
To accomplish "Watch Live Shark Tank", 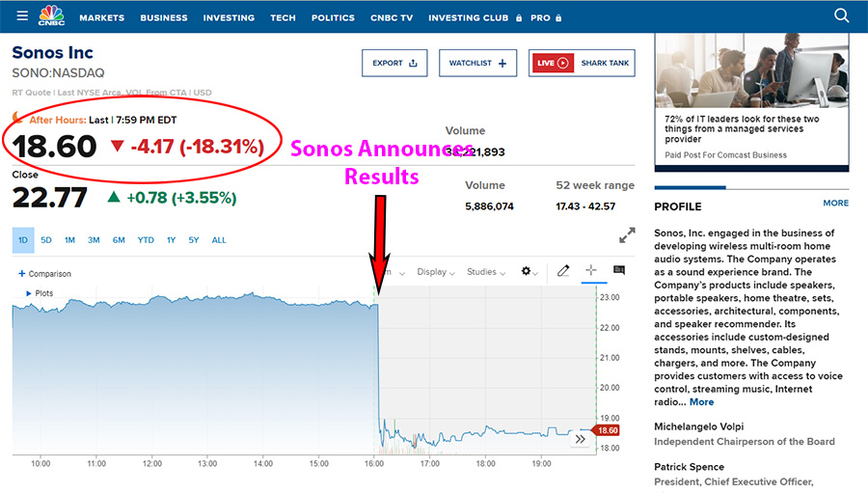I will pyautogui.click(x=582, y=63).
